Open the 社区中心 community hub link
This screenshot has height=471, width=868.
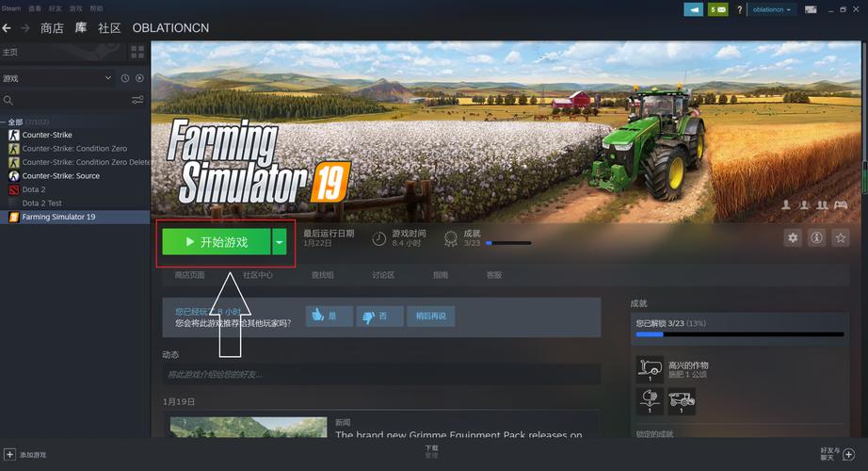coord(257,275)
